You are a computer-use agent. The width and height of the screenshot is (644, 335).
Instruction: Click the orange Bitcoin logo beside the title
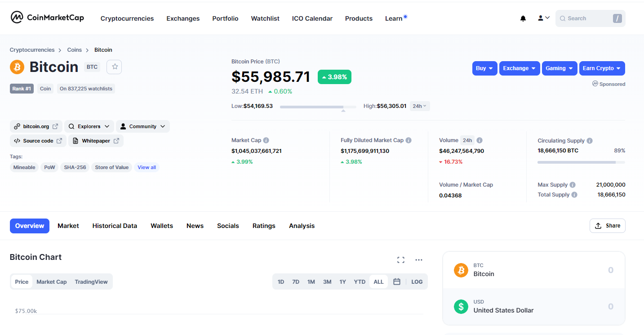click(17, 67)
